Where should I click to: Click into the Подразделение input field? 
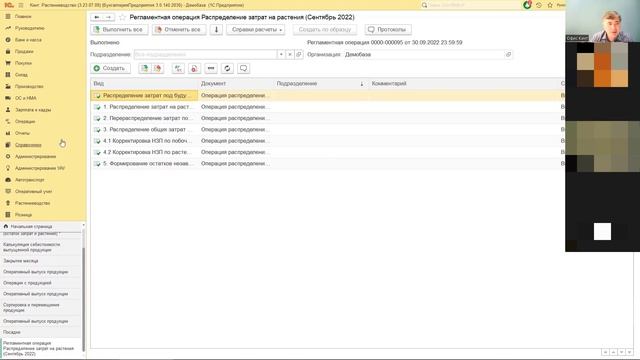205,54
